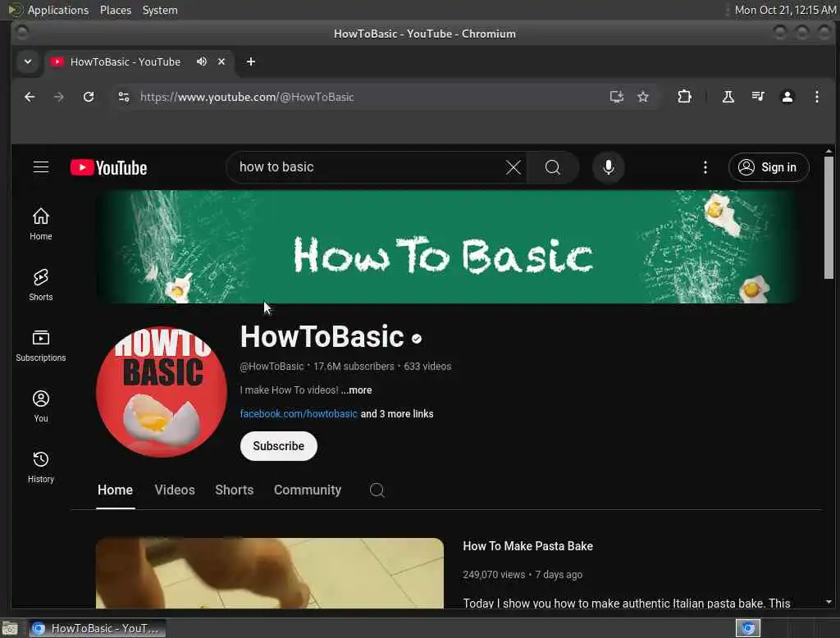The width and height of the screenshot is (840, 638).
Task: Open the Chrome Labs flask icon
Action: point(728,97)
